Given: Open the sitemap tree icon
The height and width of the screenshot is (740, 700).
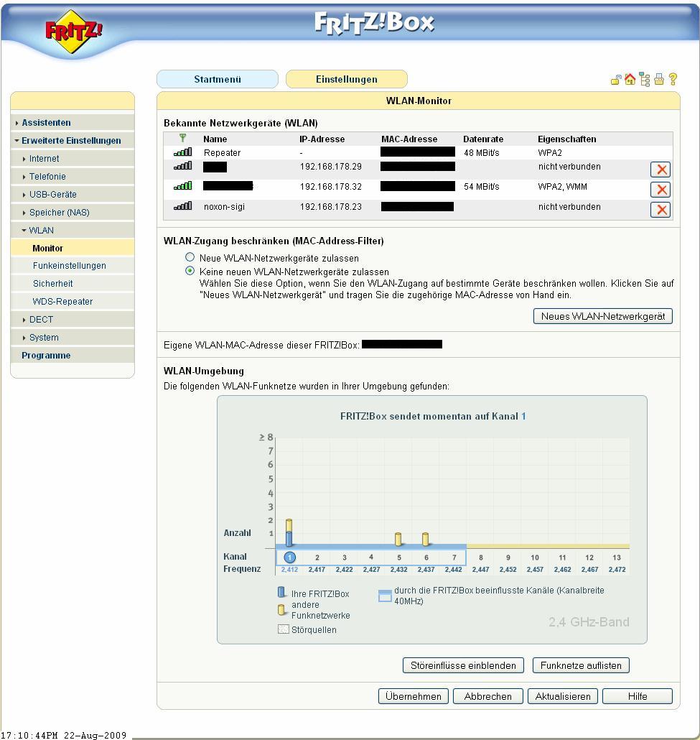Looking at the screenshot, I should pyautogui.click(x=644, y=79).
